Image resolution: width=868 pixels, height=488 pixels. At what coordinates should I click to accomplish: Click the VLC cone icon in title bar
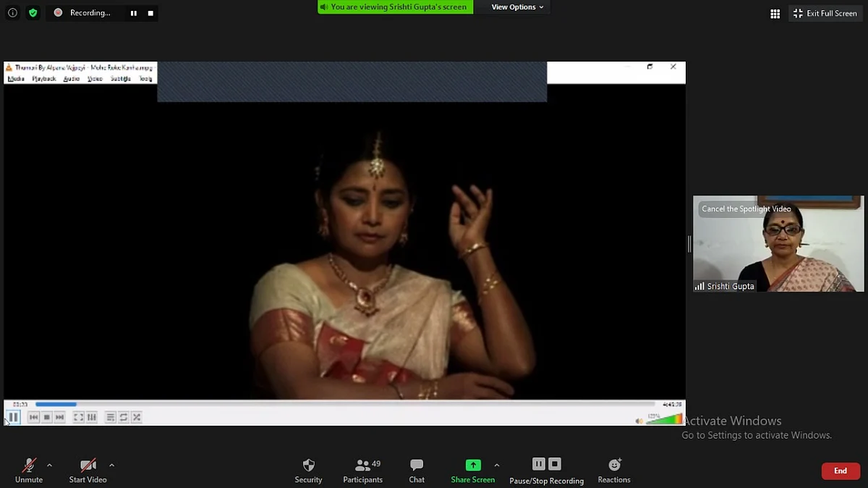9,67
